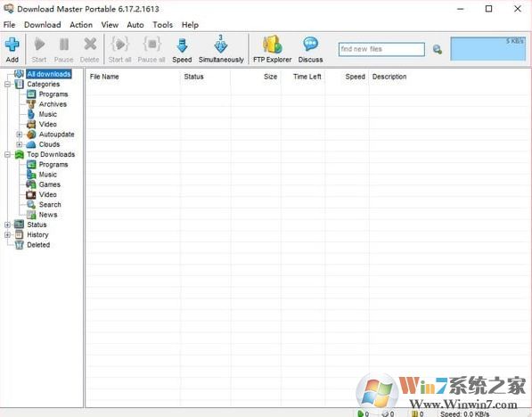Click the Speed 0.0 KB/s status text
The height and width of the screenshot is (417, 532).
pyautogui.click(x=465, y=413)
